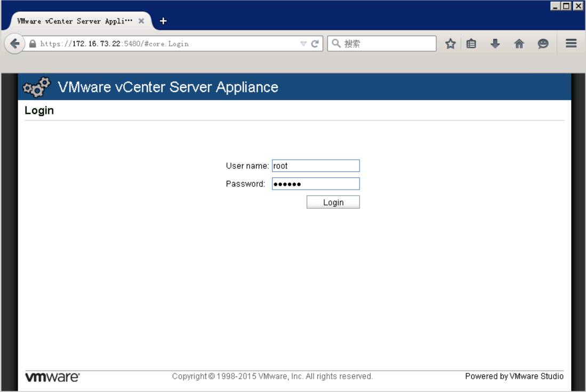The image size is (586, 392).
Task: Go to the home page icon
Action: tap(519, 44)
